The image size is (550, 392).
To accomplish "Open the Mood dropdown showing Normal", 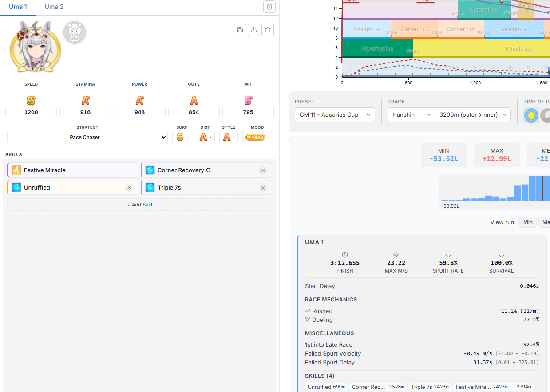I will [x=257, y=137].
